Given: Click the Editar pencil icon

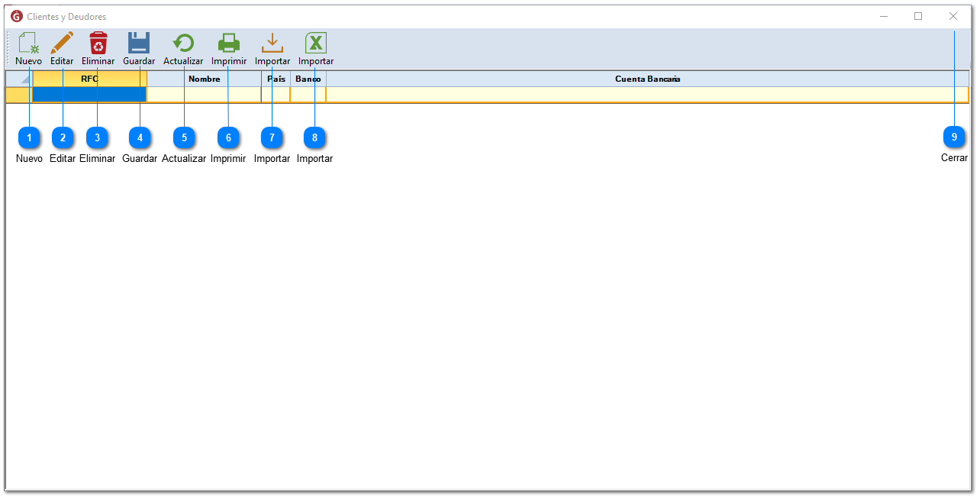Looking at the screenshot, I should coord(62,48).
